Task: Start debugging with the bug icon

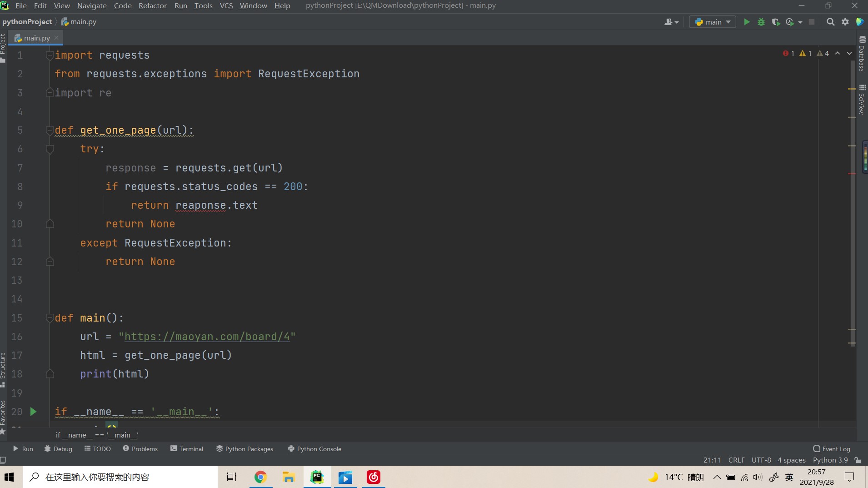Action: tap(761, 22)
